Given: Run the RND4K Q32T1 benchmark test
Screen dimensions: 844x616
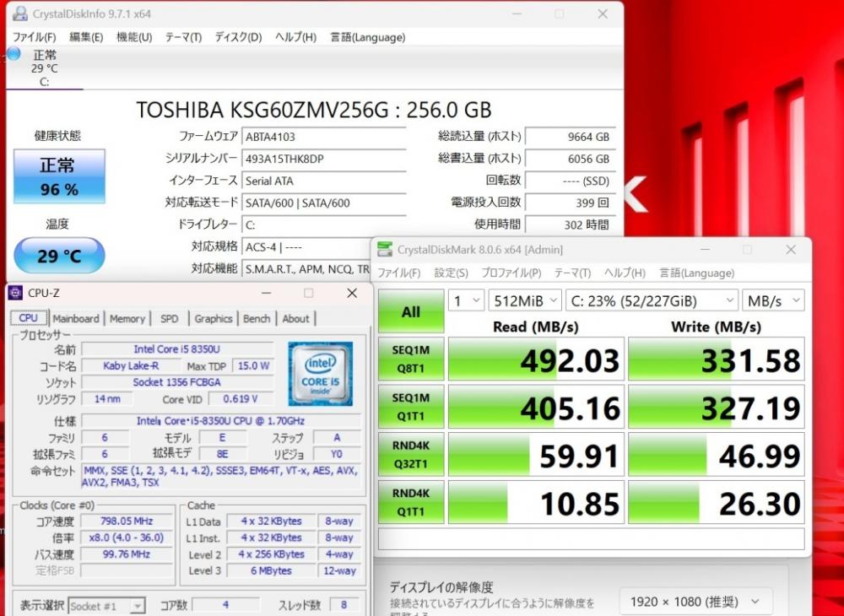Looking at the screenshot, I should [x=411, y=454].
